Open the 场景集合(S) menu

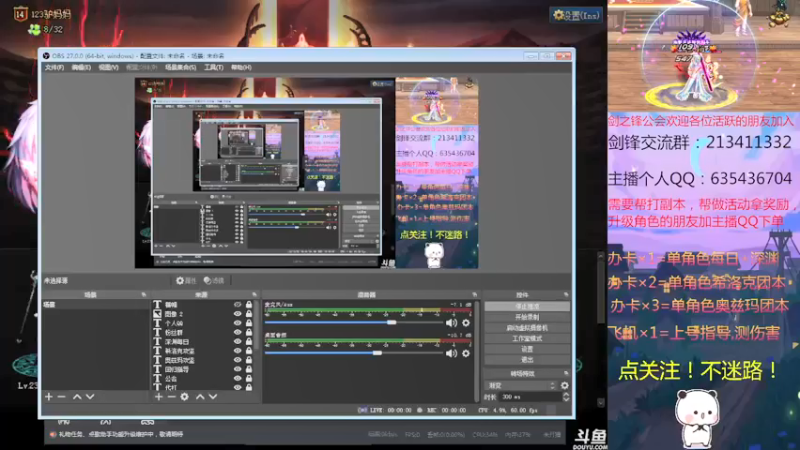tap(181, 67)
